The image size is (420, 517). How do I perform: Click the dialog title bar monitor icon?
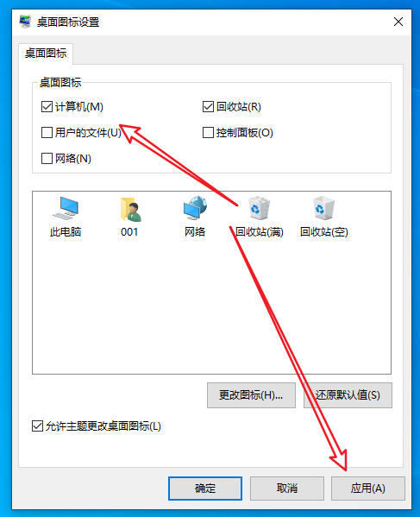coord(25,22)
